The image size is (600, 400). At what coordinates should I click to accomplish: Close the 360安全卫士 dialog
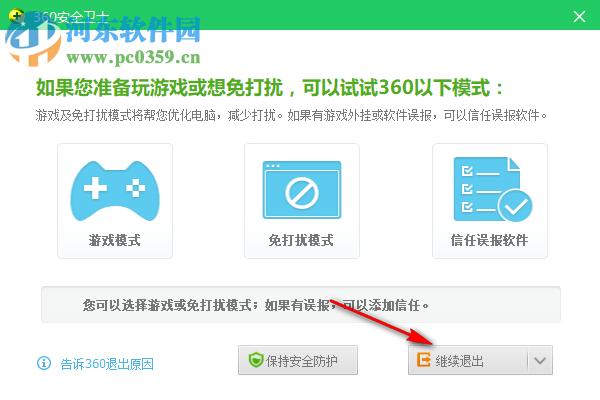(x=579, y=16)
